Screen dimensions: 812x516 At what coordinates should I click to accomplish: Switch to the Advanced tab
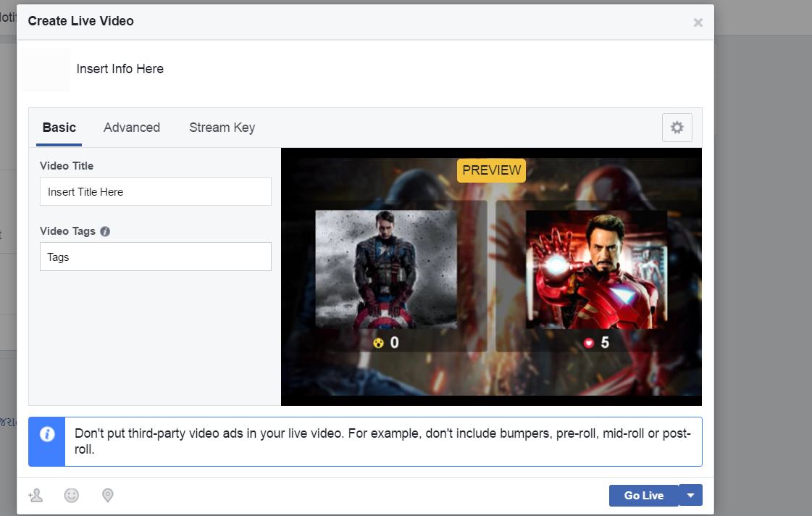coord(131,127)
